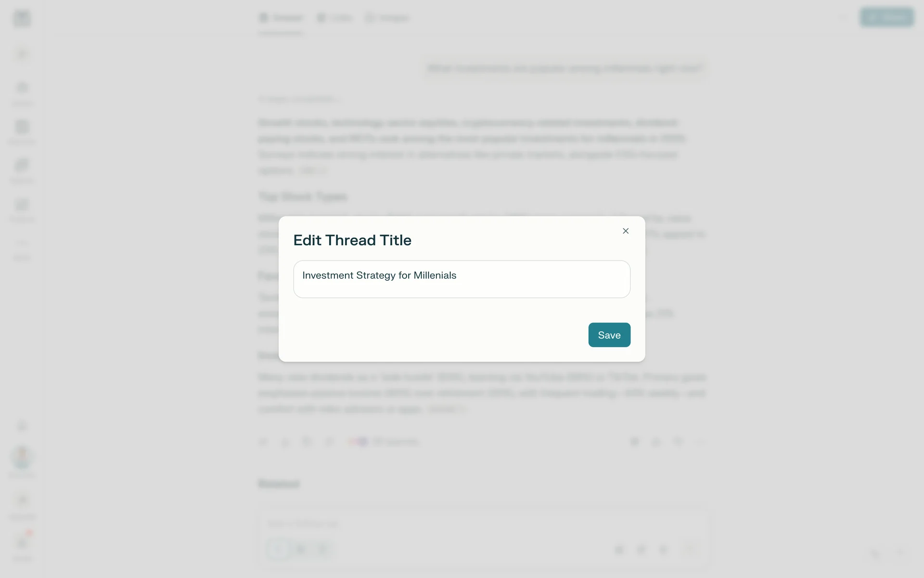Open the three-dot menu beside Share
Image resolution: width=924 pixels, height=578 pixels.
point(844,18)
